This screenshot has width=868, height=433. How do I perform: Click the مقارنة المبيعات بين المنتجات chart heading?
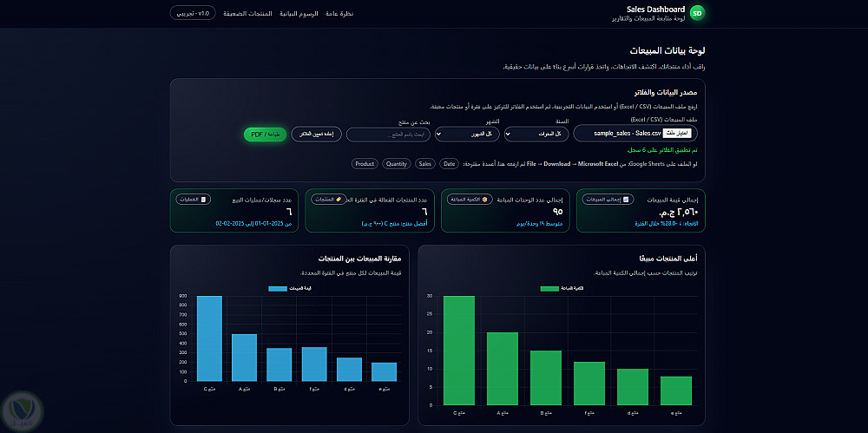tap(360, 259)
